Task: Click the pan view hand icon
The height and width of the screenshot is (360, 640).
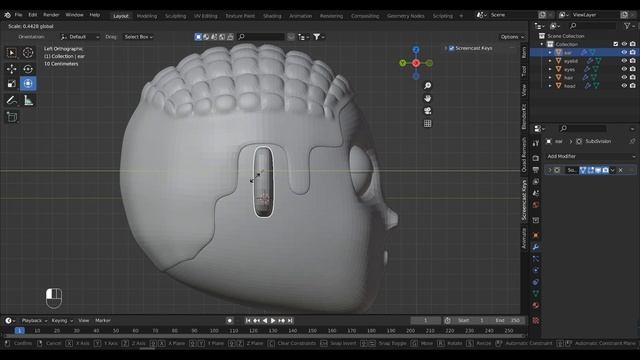Action: click(427, 98)
